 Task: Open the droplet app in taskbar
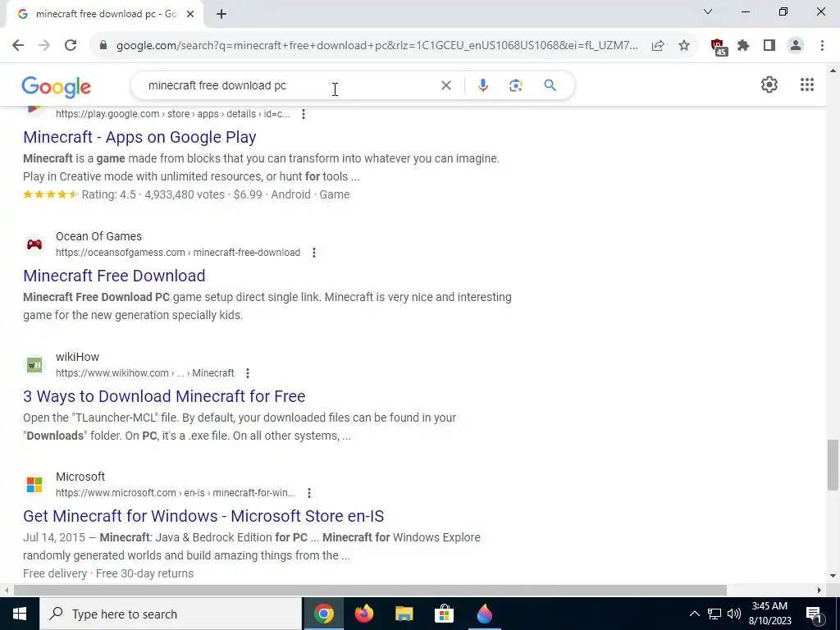coord(484,614)
